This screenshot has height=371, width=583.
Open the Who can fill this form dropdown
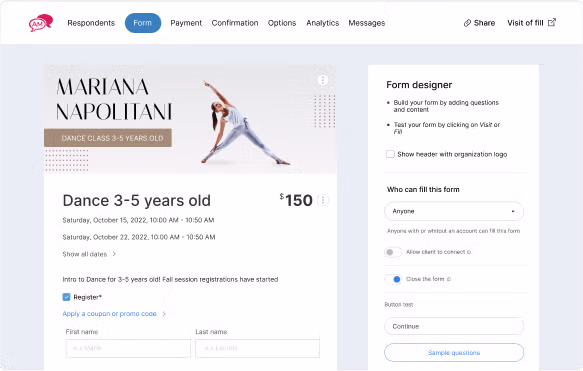[x=454, y=211]
